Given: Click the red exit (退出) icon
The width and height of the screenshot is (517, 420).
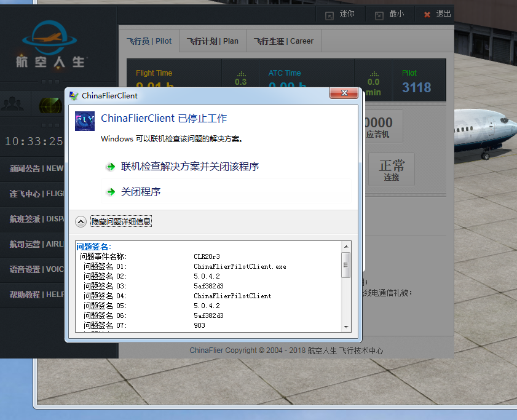Looking at the screenshot, I should tap(427, 15).
